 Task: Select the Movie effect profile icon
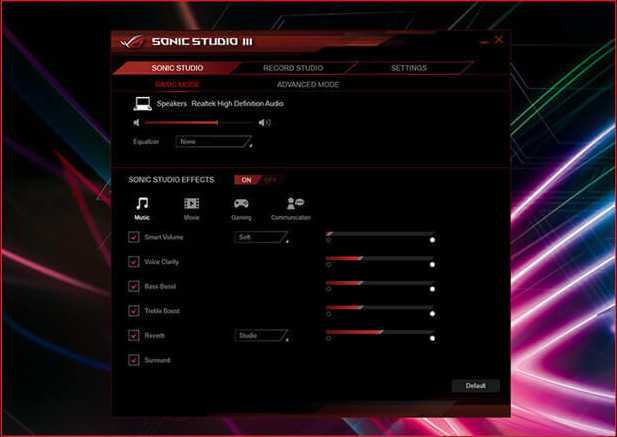191,203
